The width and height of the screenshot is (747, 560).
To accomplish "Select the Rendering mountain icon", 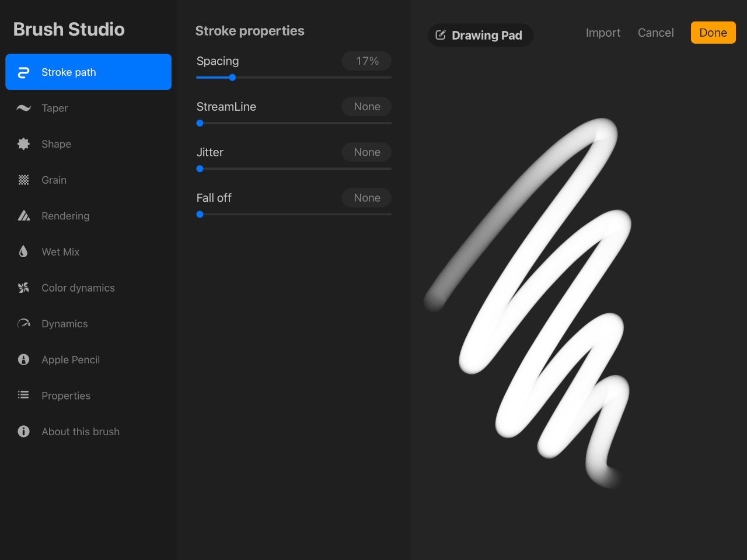I will coord(23,215).
